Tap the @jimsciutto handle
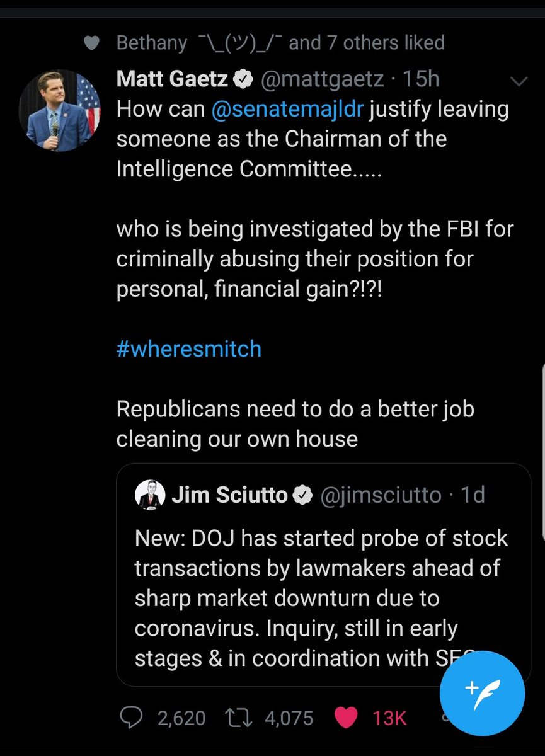Image resolution: width=545 pixels, height=756 pixels. pos(381,495)
